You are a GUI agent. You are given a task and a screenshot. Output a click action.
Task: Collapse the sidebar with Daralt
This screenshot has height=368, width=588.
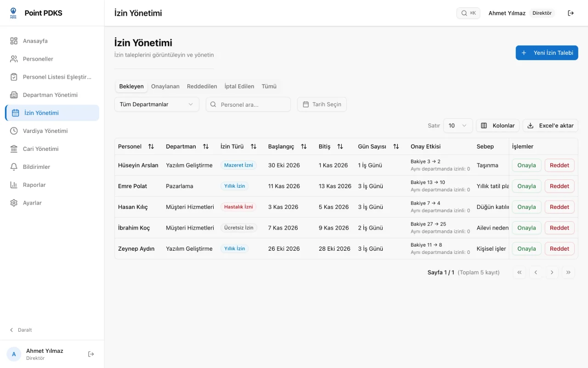tap(21, 330)
